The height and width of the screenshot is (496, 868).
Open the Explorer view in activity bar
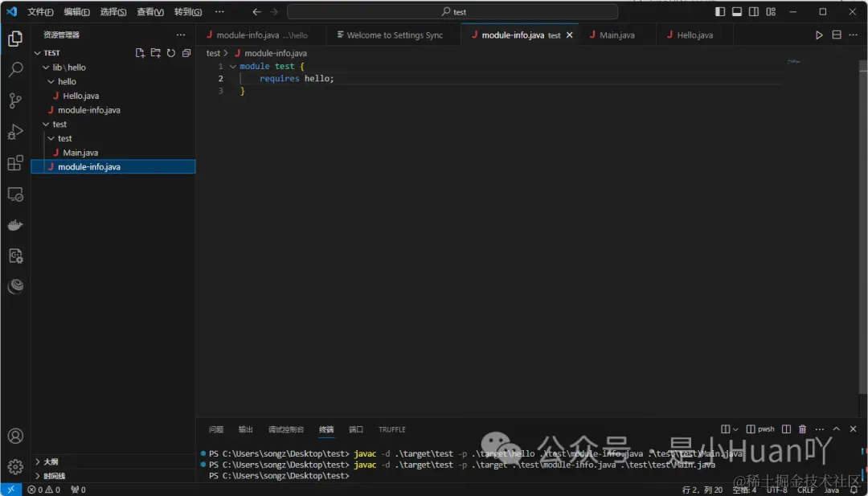[x=15, y=39]
